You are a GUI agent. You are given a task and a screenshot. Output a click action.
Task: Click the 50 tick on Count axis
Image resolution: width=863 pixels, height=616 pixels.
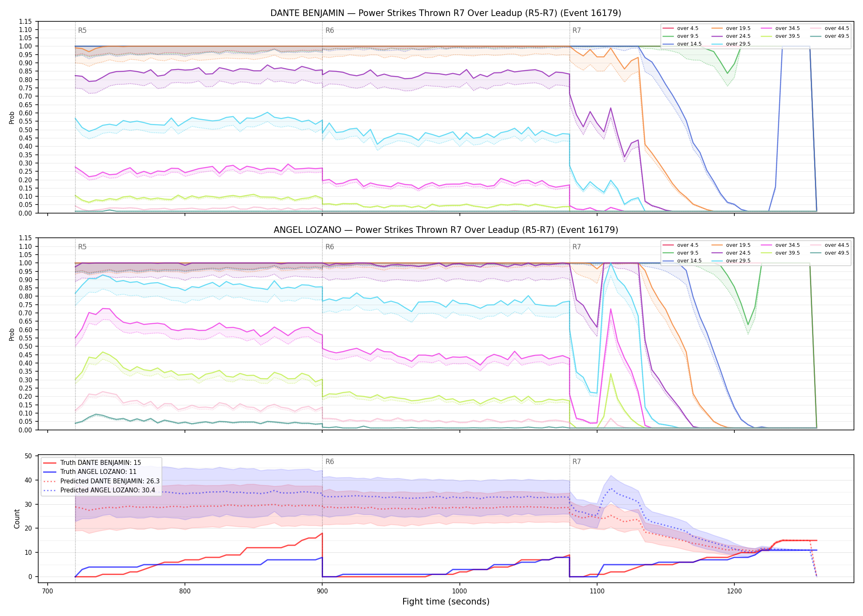pos(28,456)
